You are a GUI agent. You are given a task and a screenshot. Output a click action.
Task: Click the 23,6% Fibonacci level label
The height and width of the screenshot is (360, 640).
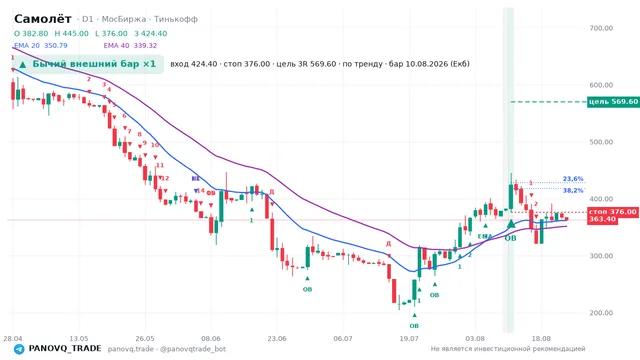[573, 179]
